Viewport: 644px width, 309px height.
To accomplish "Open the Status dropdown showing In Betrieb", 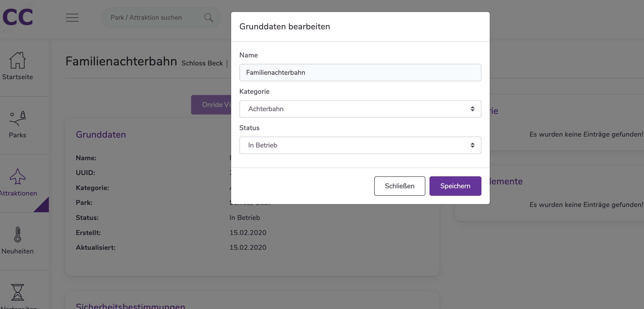I will pyautogui.click(x=360, y=145).
